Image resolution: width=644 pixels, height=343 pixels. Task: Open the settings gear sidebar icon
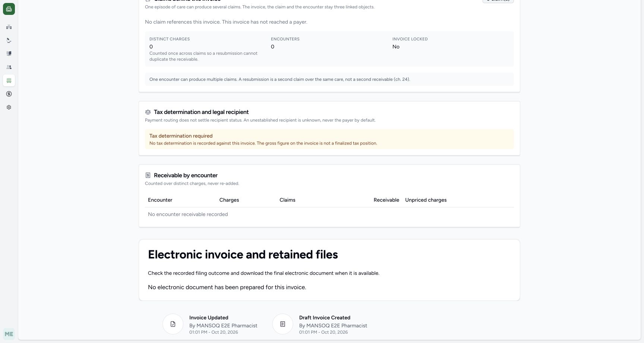pyautogui.click(x=9, y=107)
